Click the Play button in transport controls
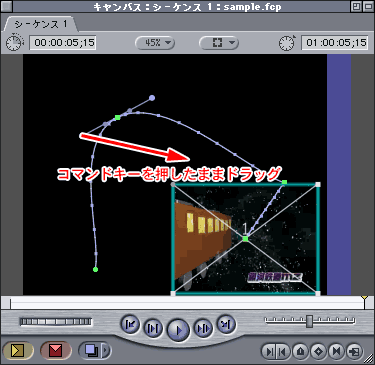 click(x=178, y=330)
